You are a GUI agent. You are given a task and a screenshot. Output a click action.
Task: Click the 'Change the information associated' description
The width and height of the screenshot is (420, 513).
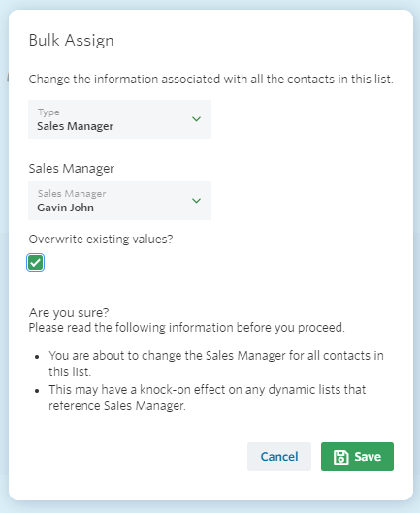(210, 80)
